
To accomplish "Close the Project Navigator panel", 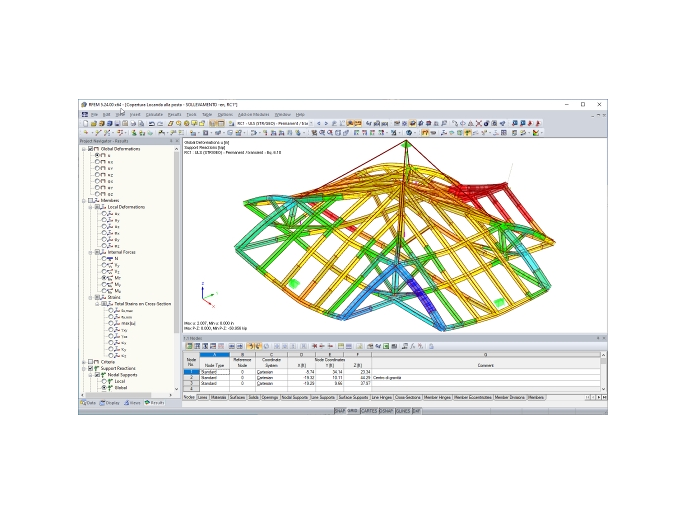I will (177, 141).
